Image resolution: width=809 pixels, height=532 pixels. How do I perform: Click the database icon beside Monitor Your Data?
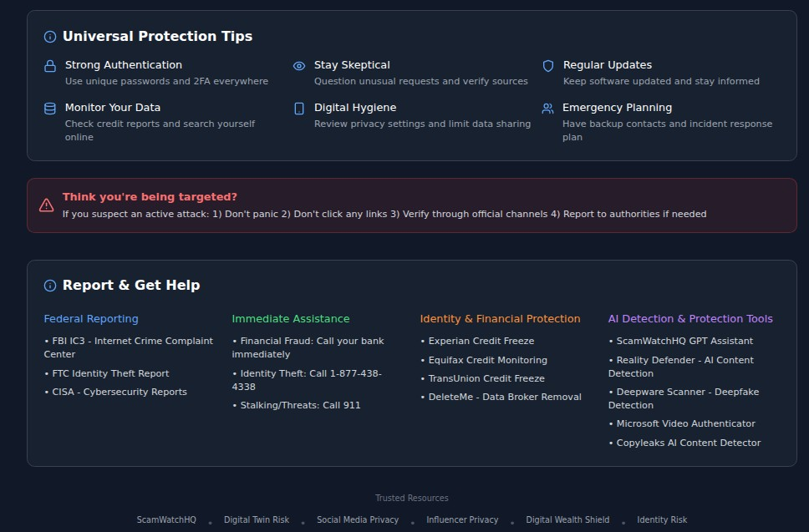[50, 109]
